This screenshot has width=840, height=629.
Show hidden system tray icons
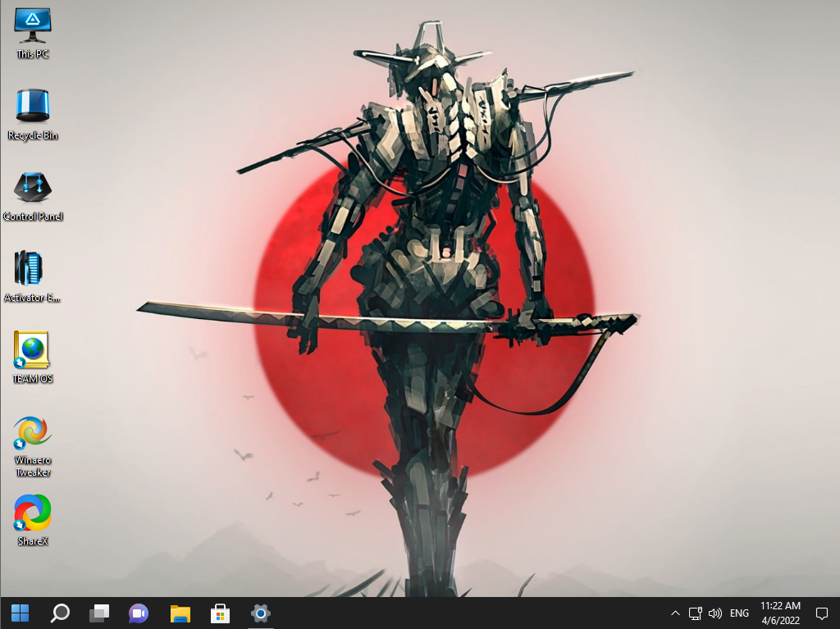(x=676, y=613)
